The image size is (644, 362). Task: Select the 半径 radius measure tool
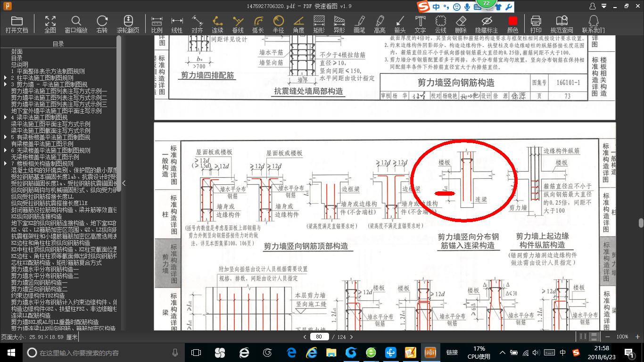pos(278,24)
